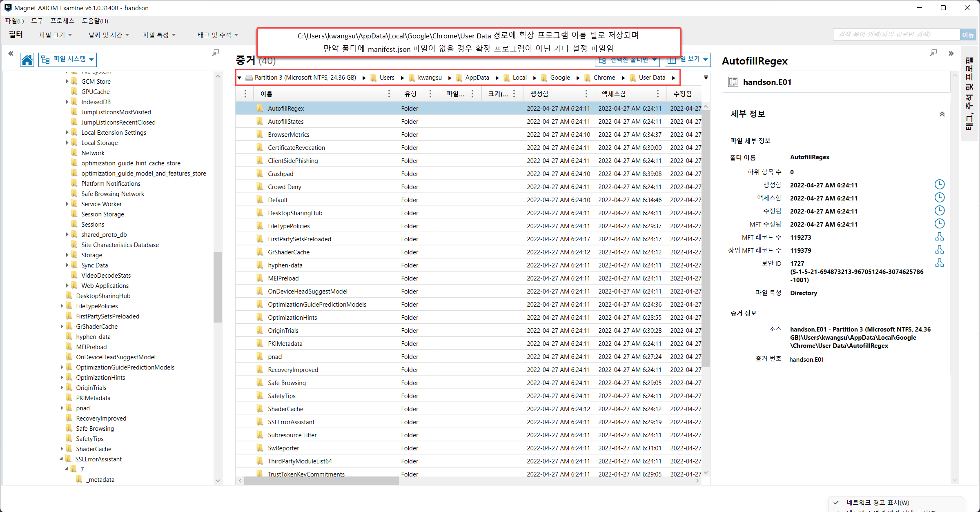This screenshot has width=980, height=512.
Task: Collapse the left navigation pane with double chevron
Action: [x=11, y=53]
